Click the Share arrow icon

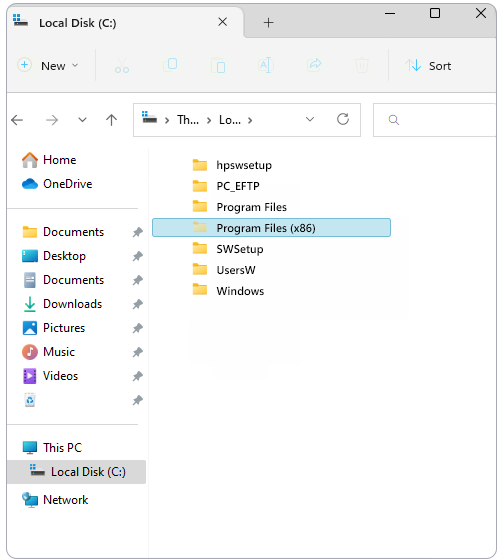pyautogui.click(x=314, y=65)
